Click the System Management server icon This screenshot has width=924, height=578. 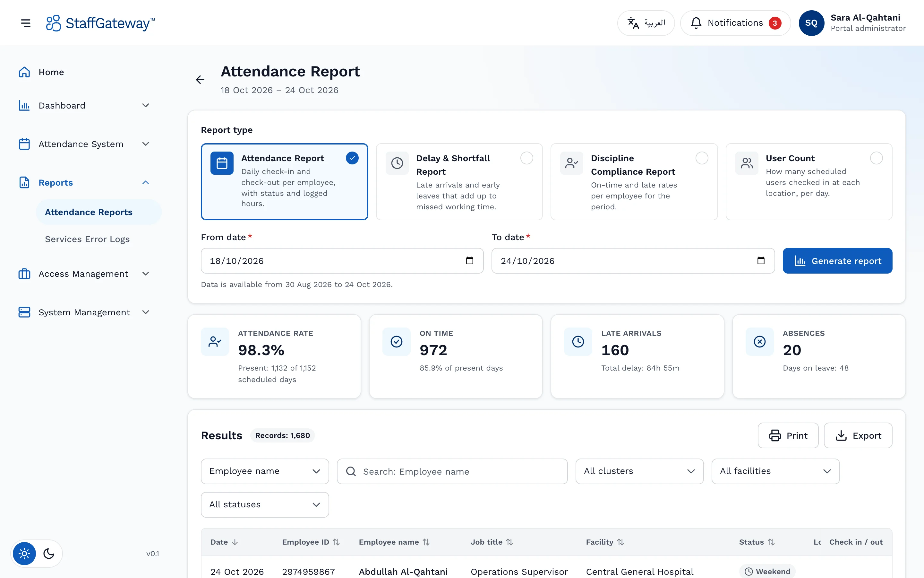tap(24, 312)
